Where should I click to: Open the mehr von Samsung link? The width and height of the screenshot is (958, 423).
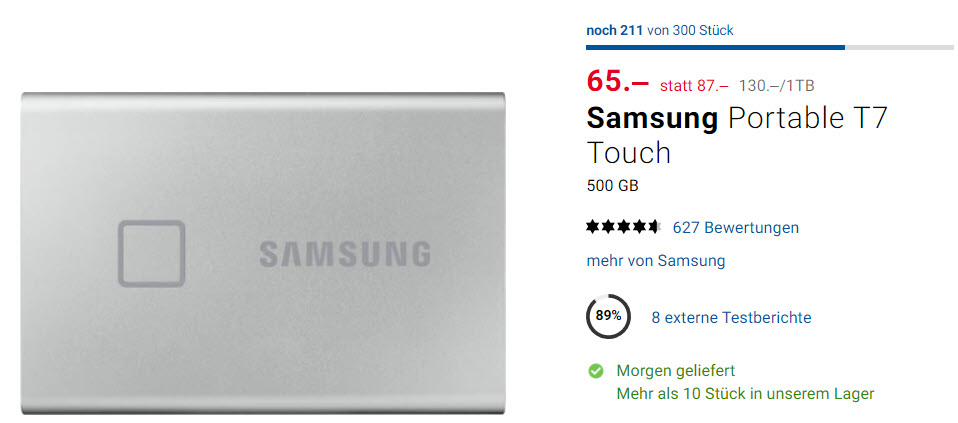[656, 261]
